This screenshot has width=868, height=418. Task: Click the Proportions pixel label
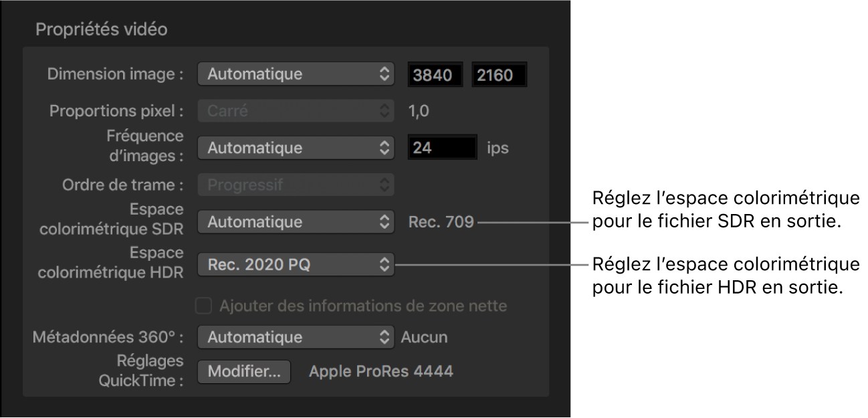(x=116, y=111)
